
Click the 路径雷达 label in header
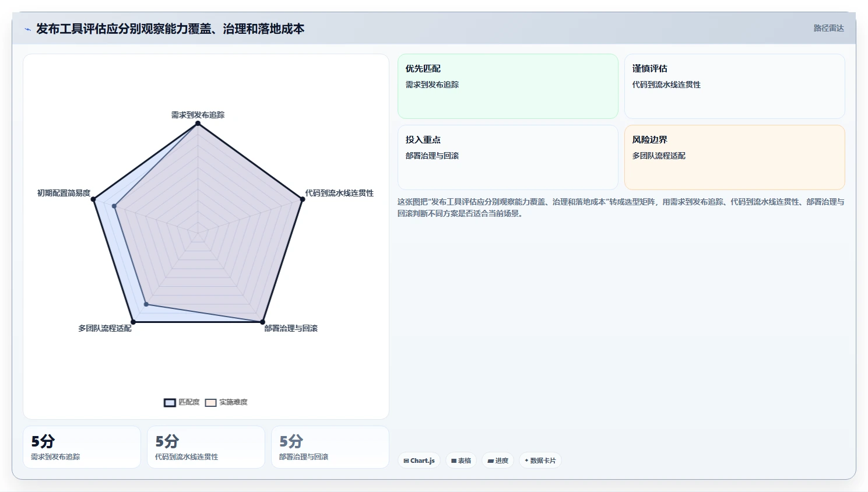[828, 28]
